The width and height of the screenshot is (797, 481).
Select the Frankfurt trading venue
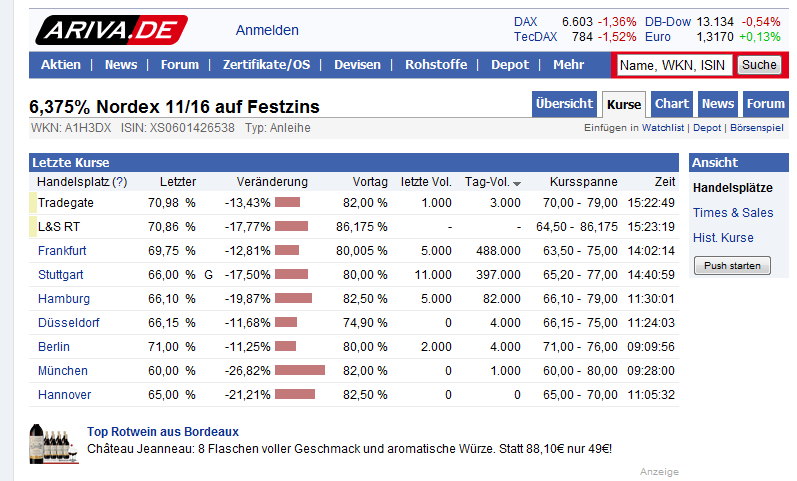[62, 251]
